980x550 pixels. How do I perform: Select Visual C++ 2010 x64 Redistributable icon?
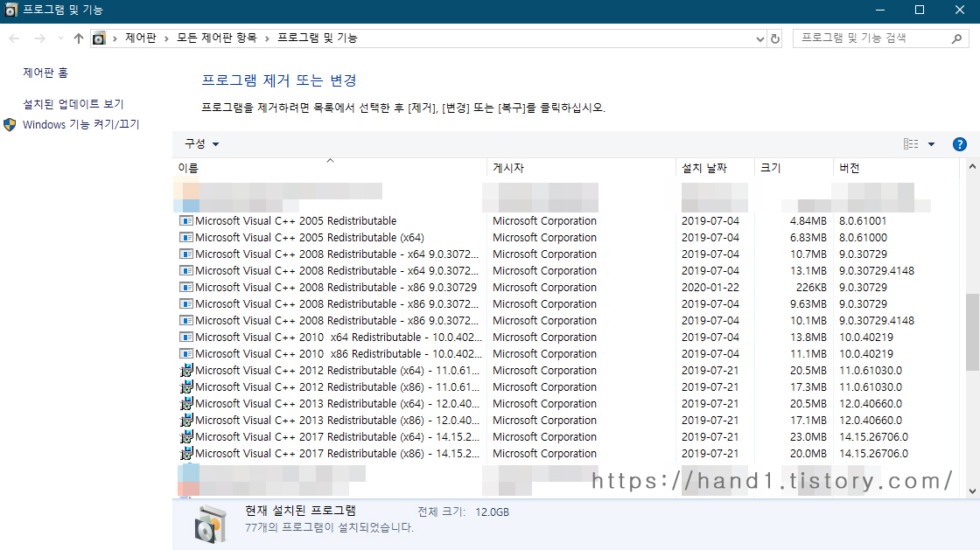click(x=186, y=338)
